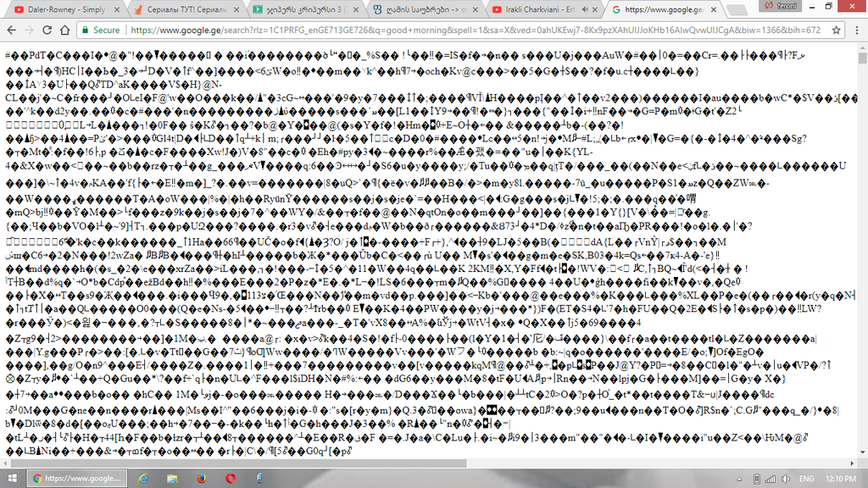This screenshot has height=488, width=868.
Task: Focus the address bar URL
Action: pos(476,30)
